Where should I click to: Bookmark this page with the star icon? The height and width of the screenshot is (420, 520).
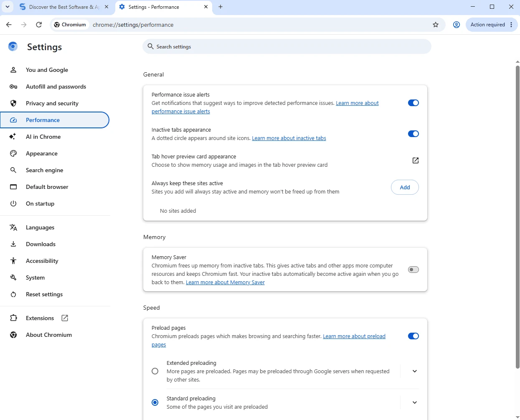pos(436,25)
